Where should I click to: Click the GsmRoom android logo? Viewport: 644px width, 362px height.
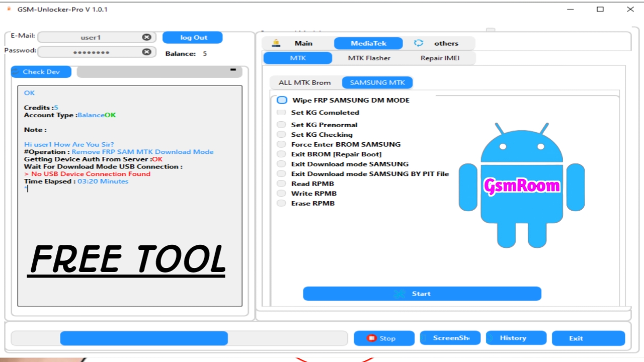coord(521,185)
